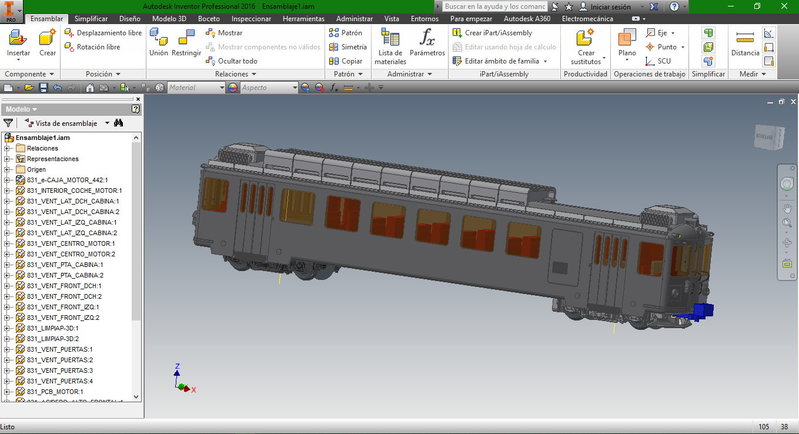
Task: Click Editar ámbito de familia
Action: 499,61
